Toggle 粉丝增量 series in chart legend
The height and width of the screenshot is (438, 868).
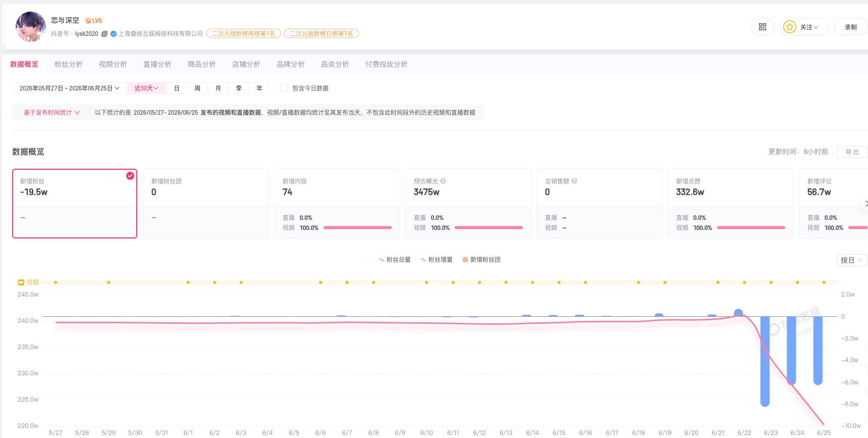[x=437, y=260]
